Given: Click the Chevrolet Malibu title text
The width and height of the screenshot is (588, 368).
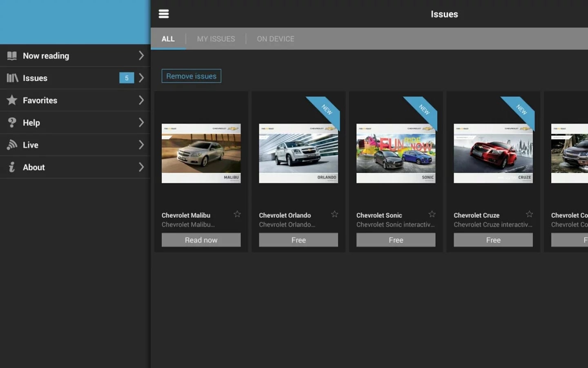Looking at the screenshot, I should [186, 215].
